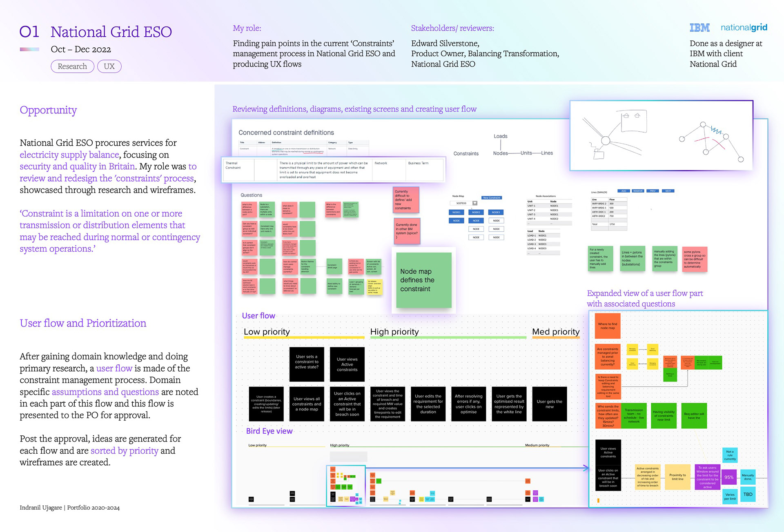Select the 'Currently done in other BM system' note

point(407,231)
